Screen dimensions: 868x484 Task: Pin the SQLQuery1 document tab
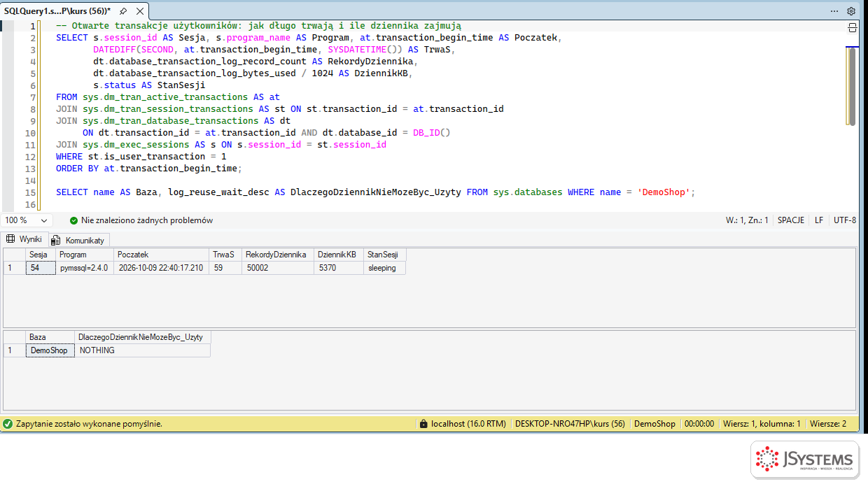pos(123,11)
